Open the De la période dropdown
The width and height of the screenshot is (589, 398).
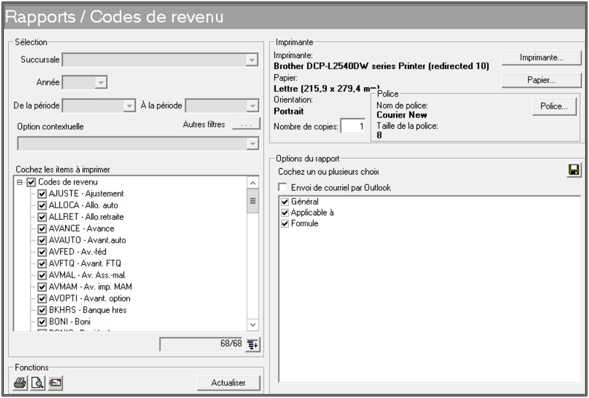(129, 106)
